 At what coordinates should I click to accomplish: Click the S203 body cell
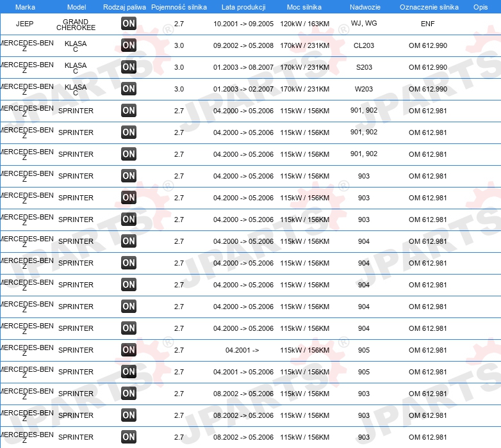(x=364, y=67)
